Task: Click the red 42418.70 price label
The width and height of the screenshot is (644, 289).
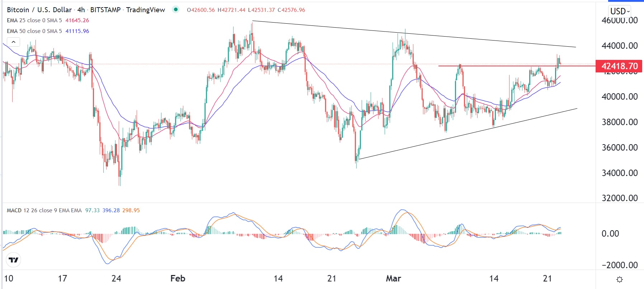Action: tap(619, 66)
